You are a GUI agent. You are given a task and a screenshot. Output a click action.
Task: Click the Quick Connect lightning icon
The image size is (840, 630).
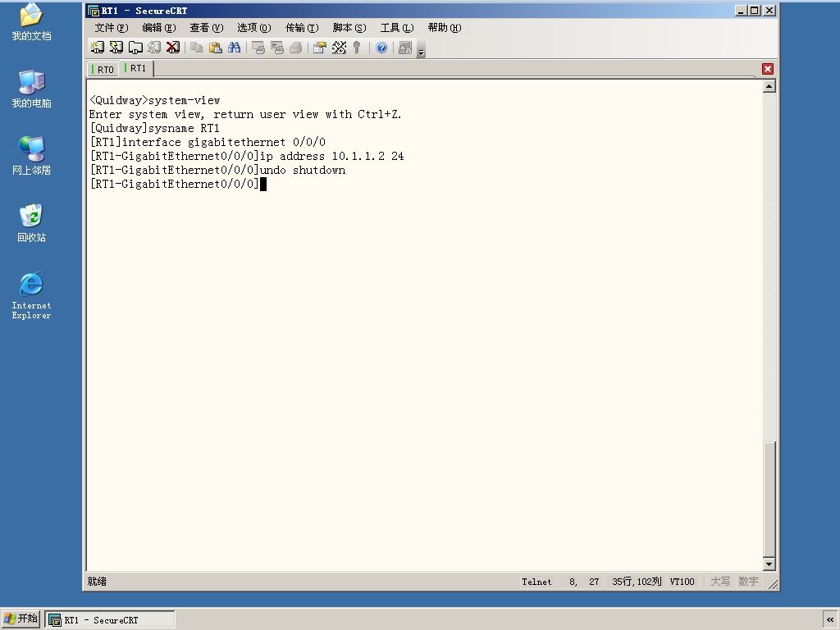pyautogui.click(x=116, y=48)
